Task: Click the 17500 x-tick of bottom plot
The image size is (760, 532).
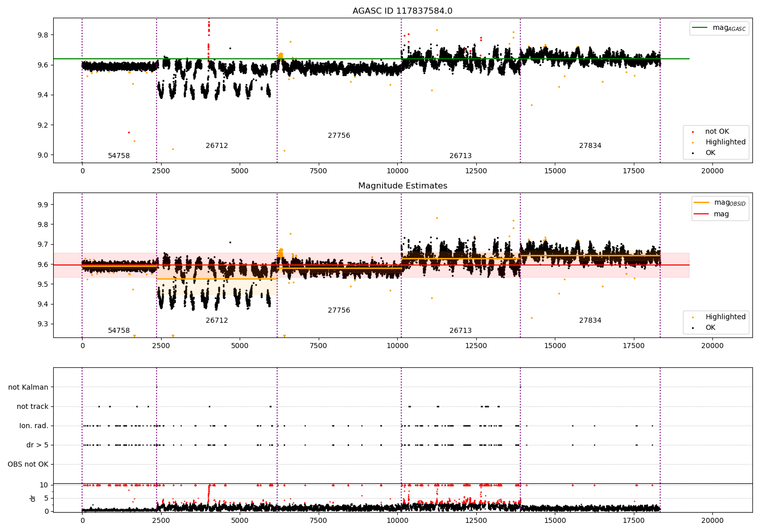Action: (633, 520)
